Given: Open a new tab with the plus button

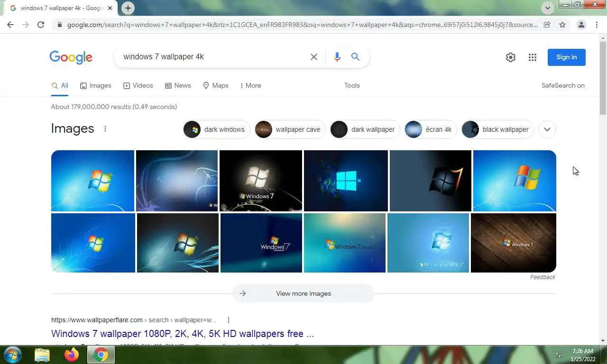Looking at the screenshot, I should 128,8.
